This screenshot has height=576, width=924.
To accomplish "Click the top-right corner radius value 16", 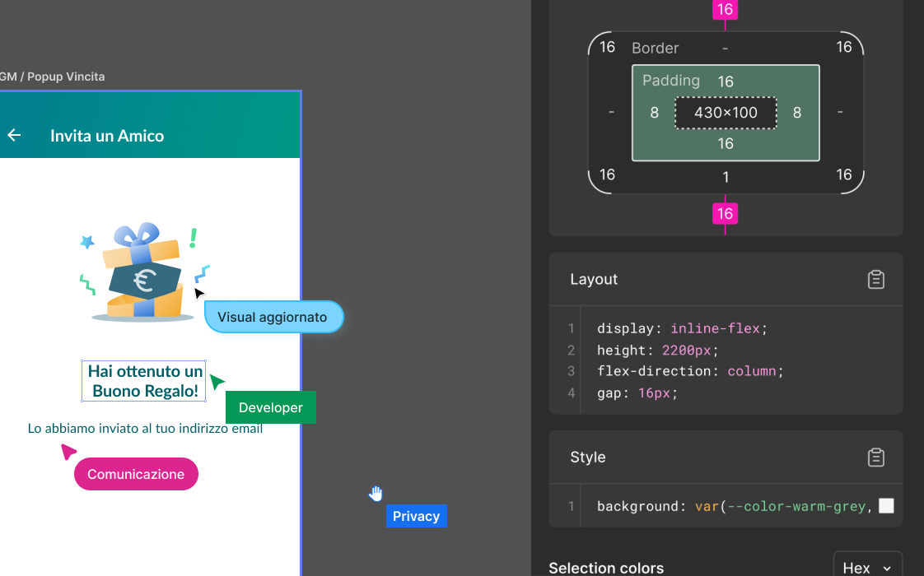I will pyautogui.click(x=844, y=47).
